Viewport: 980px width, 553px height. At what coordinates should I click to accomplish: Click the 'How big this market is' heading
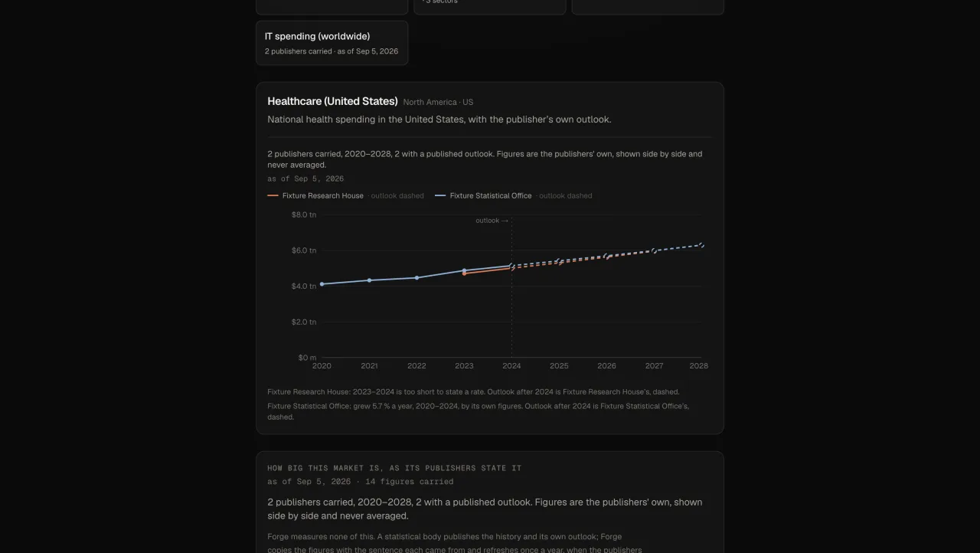394,468
